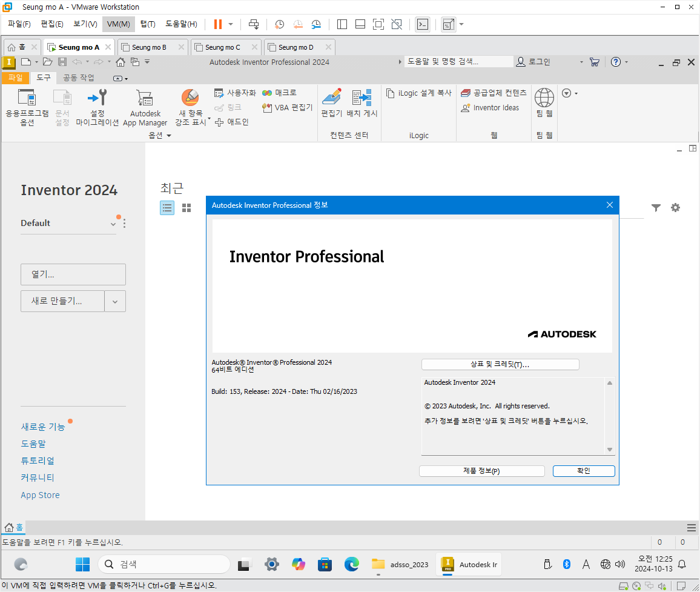Open the App Store link

click(40, 495)
